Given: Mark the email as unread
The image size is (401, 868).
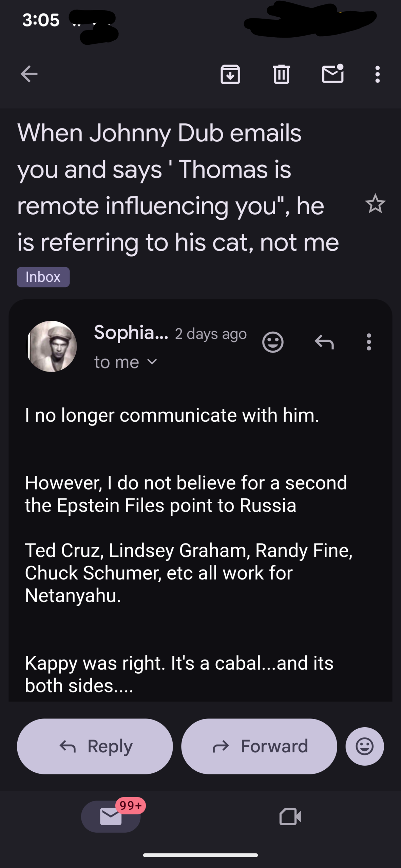Looking at the screenshot, I should pyautogui.click(x=332, y=74).
